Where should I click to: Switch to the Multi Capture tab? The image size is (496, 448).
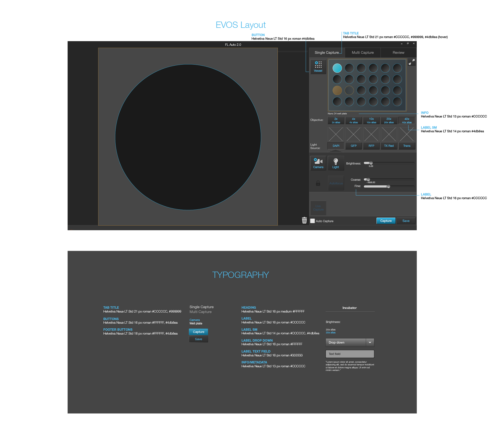click(362, 52)
